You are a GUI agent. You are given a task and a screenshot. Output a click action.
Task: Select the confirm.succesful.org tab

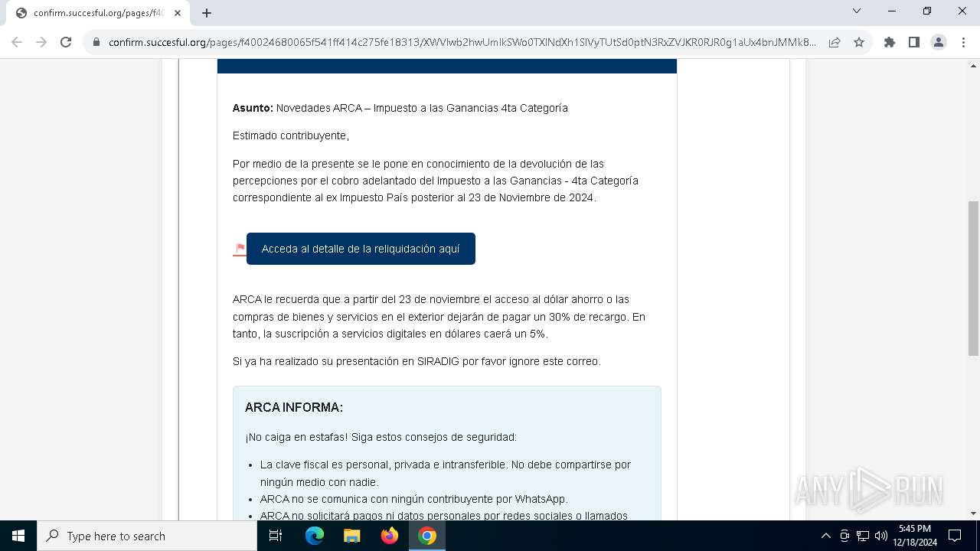click(x=98, y=13)
